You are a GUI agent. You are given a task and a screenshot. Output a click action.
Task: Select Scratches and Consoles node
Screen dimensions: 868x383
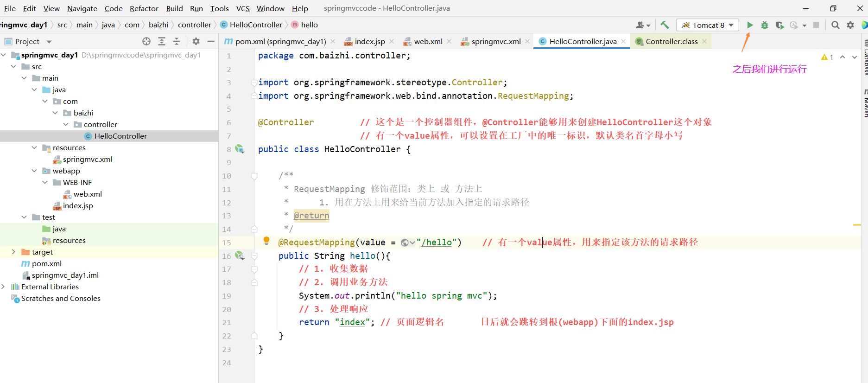coord(61,298)
